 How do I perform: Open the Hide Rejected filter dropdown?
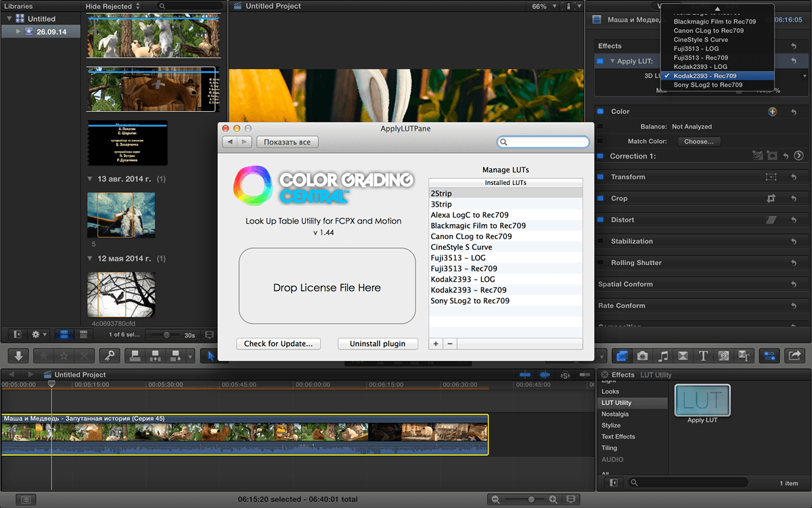(112, 6)
